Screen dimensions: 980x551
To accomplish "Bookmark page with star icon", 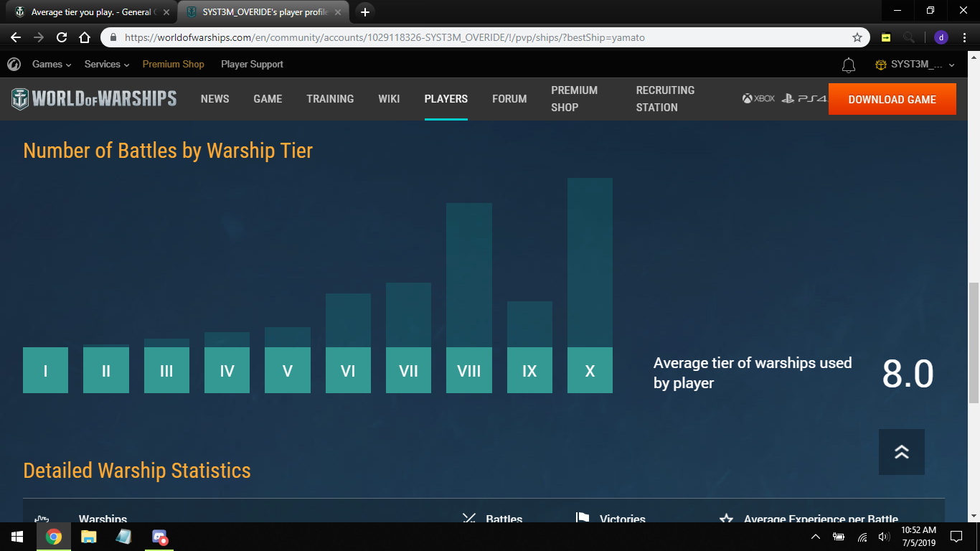I will pyautogui.click(x=857, y=37).
